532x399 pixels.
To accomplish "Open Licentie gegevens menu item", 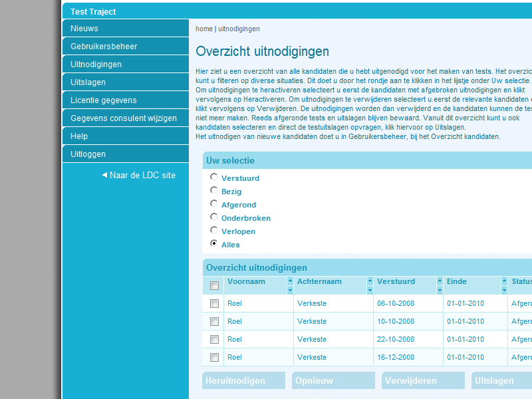I will [x=126, y=100].
